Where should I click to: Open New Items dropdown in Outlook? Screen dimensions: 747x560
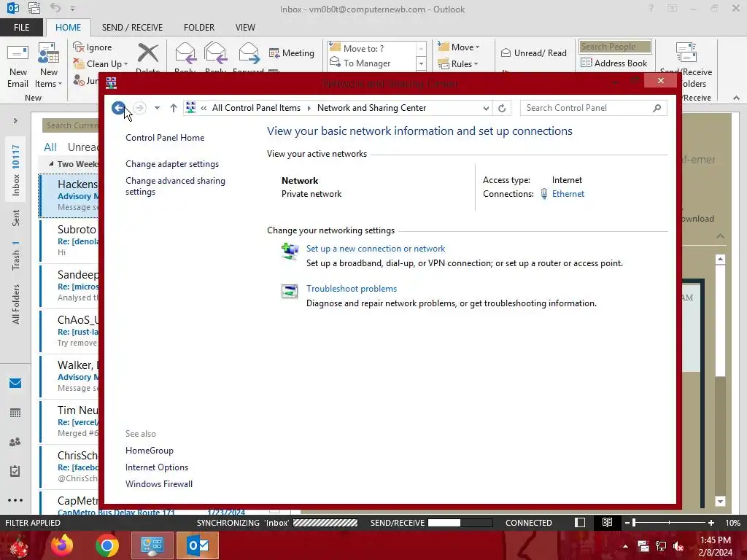coord(49,66)
